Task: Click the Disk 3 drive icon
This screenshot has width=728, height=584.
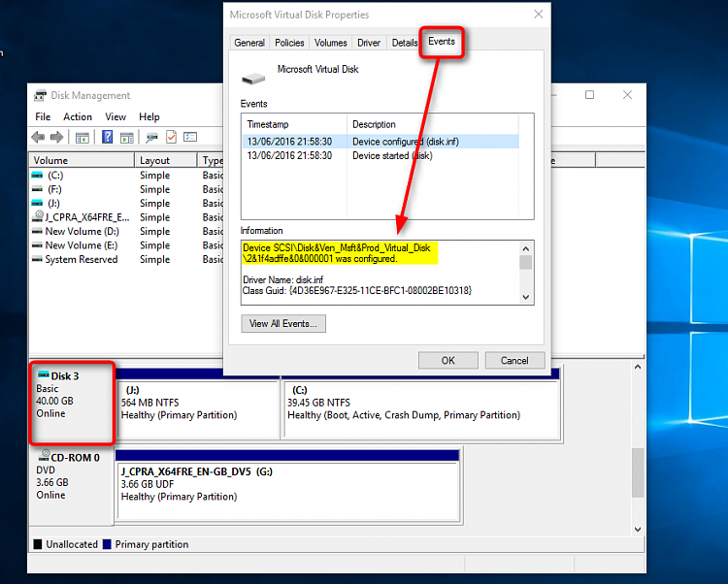Action: coord(43,374)
